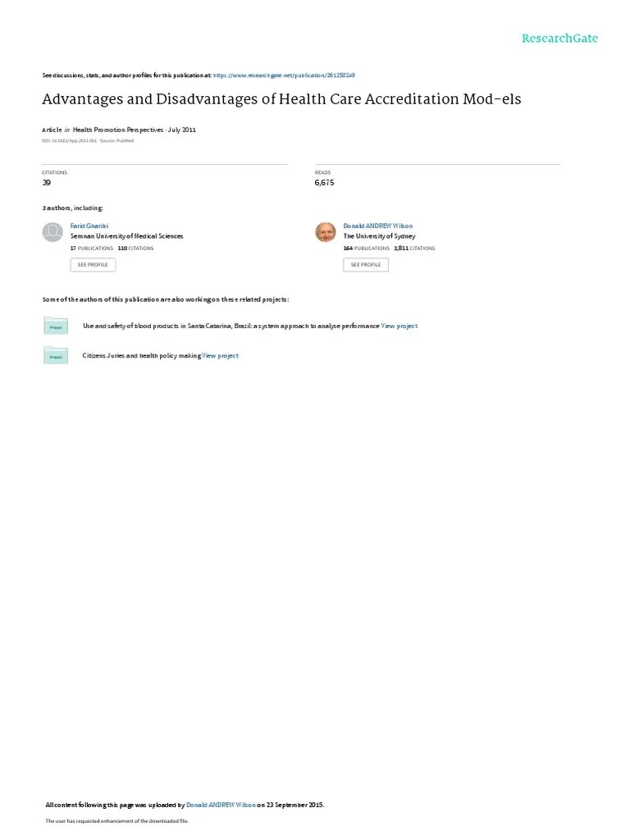Click SEE PROFILE button under Farid Gharibi
The image size is (630, 840).
93,265
